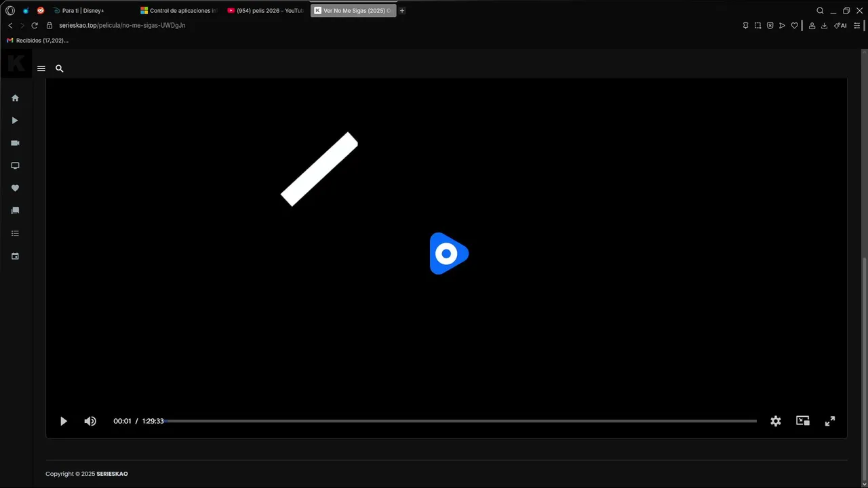Open the tab search magnifier icon

(820, 11)
